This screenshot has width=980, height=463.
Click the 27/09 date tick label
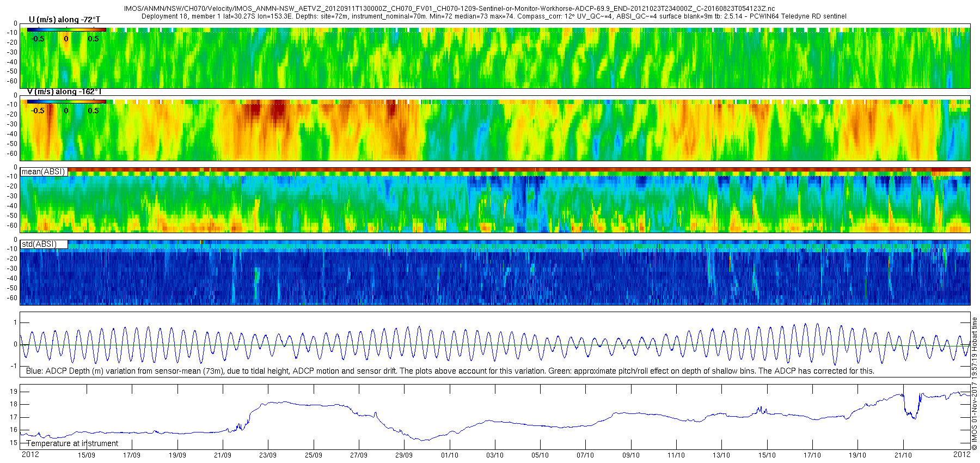coord(358,455)
